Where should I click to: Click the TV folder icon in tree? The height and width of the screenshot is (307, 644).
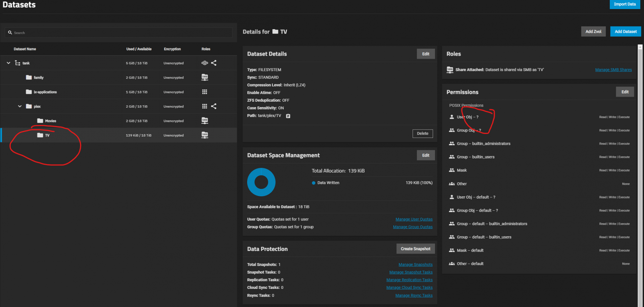coord(40,135)
